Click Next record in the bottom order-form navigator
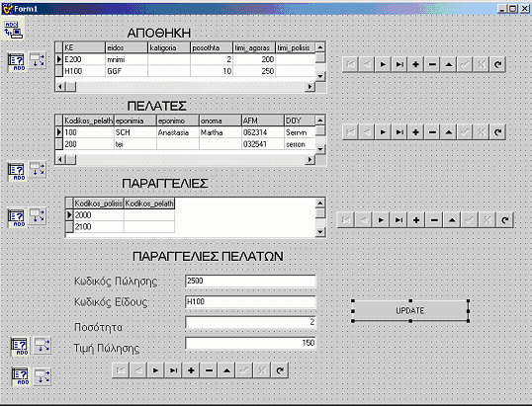 (155, 370)
